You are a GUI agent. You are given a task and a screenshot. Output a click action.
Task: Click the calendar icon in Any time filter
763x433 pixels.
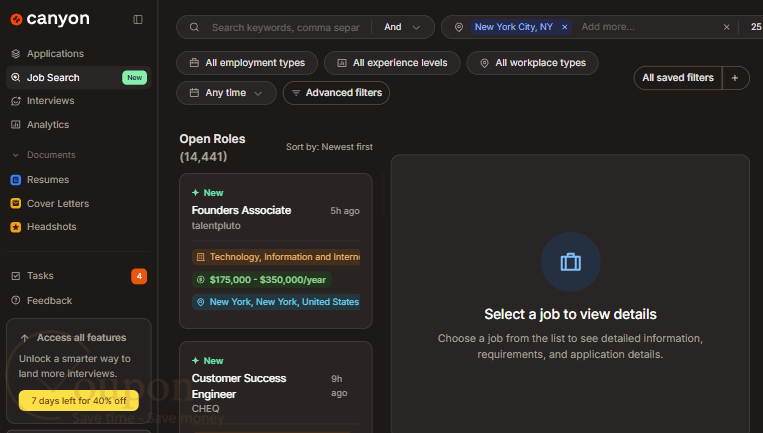point(194,92)
